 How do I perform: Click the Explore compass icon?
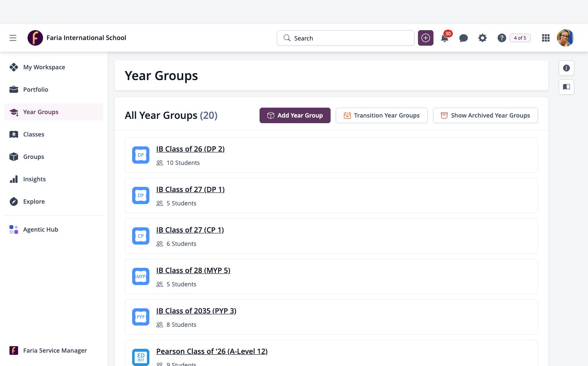pyautogui.click(x=14, y=202)
